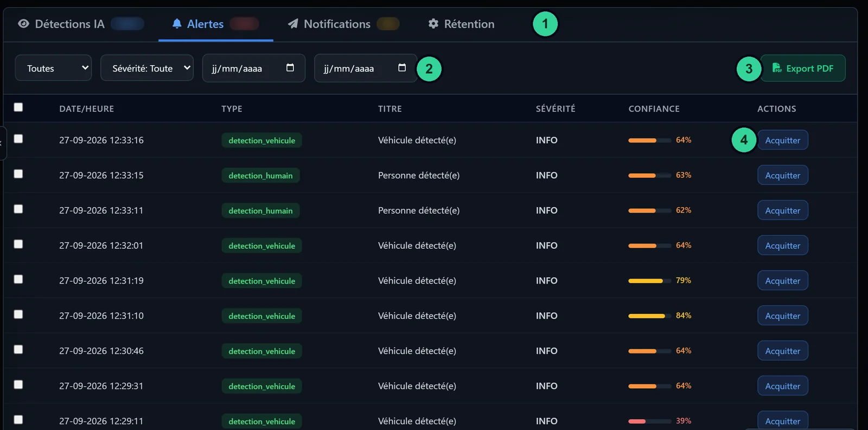Click the DATE/HEURE column header
Image resolution: width=868 pixels, height=430 pixels.
click(87, 108)
